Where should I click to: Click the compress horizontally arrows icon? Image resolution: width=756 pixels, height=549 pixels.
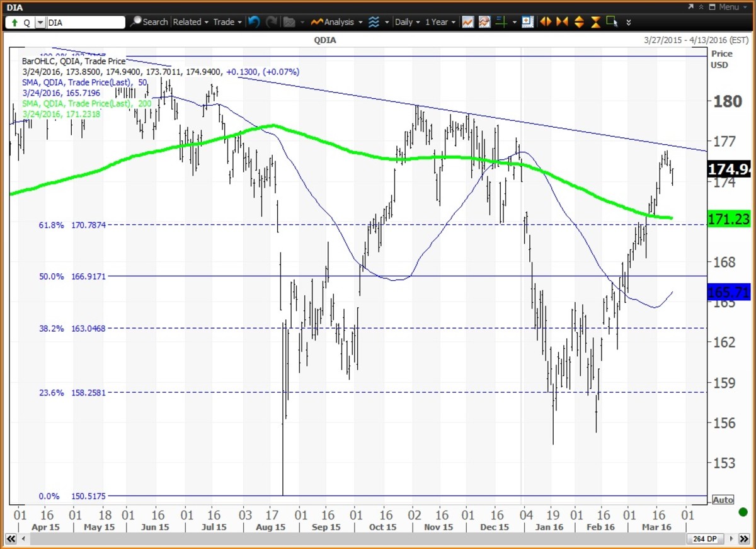(562, 22)
